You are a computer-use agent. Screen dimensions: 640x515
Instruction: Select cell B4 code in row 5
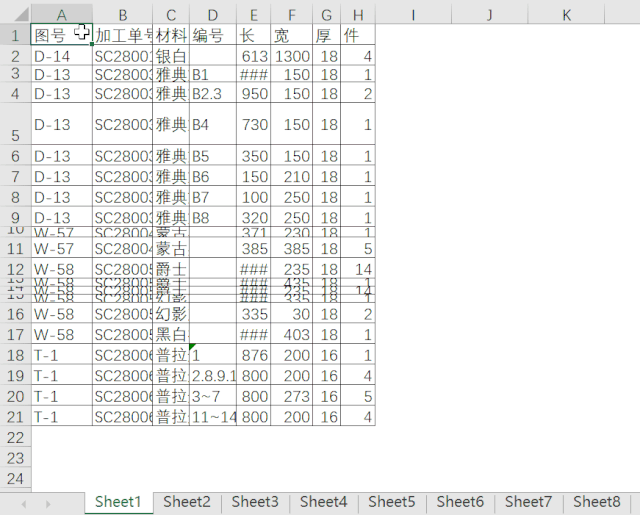(x=213, y=124)
